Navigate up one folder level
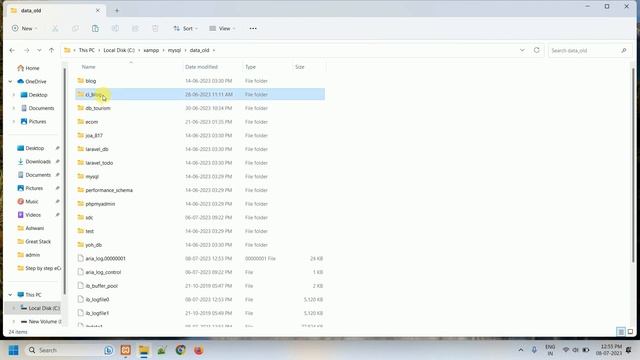The image size is (640, 360). (51, 50)
